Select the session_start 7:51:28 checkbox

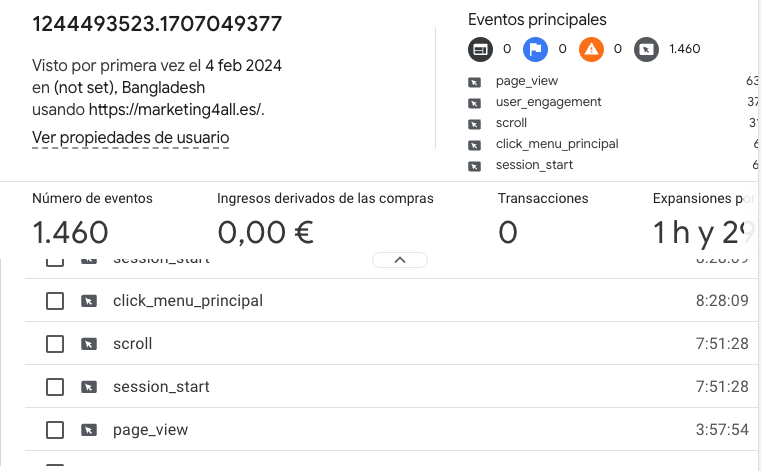[x=55, y=387]
